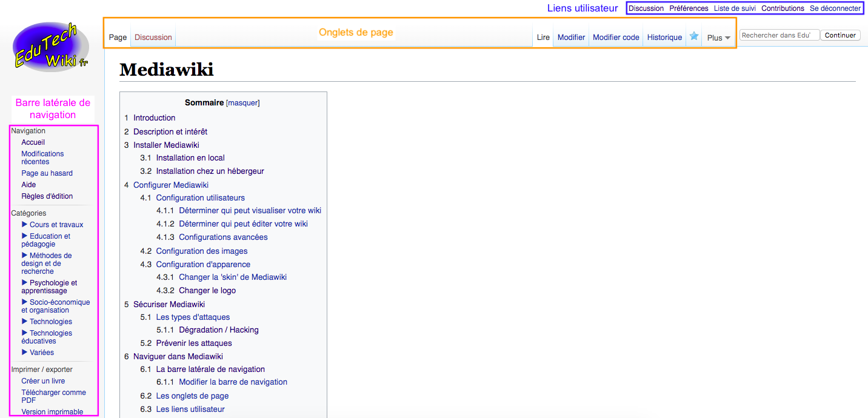The width and height of the screenshot is (868, 418).
Task: Jump to Installer Mediawiki section
Action: point(167,145)
